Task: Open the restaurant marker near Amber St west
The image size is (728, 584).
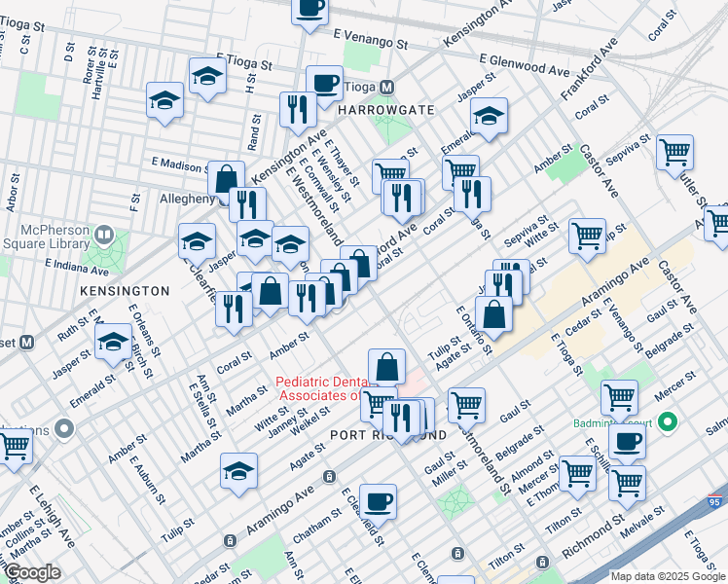Action: coord(235,310)
